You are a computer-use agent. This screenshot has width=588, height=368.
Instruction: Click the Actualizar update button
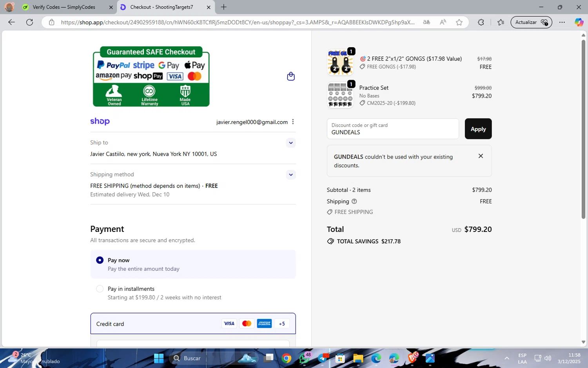pos(531,22)
